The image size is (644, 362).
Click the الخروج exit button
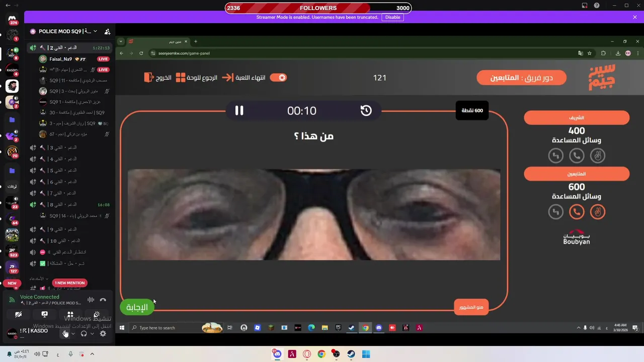click(158, 77)
